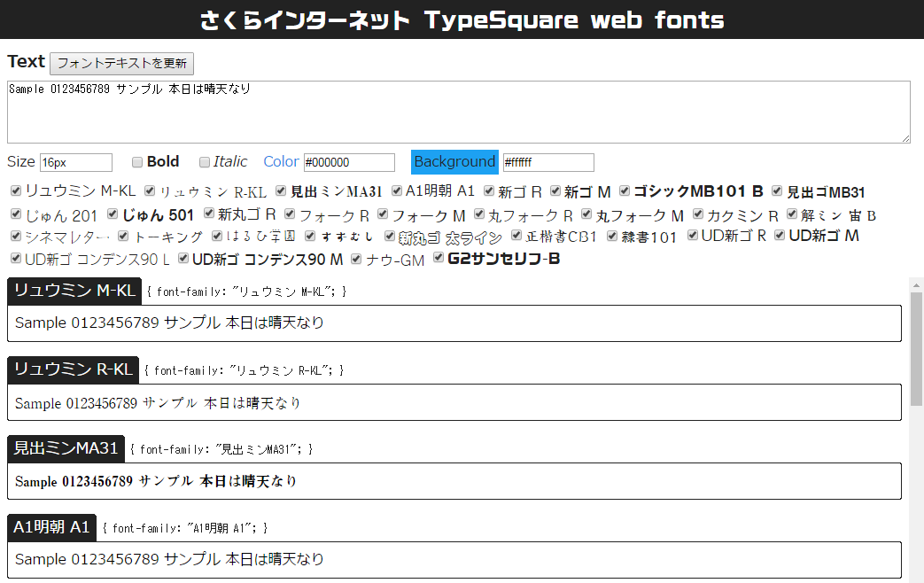Toggle the フォーク M checkbox
The image size is (924, 583).
(x=383, y=214)
